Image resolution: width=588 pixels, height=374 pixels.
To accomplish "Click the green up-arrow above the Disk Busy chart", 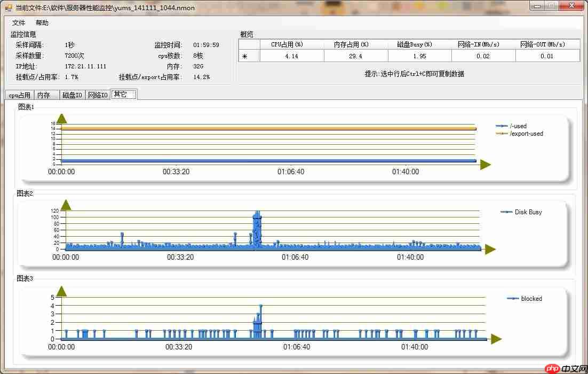I will point(66,205).
